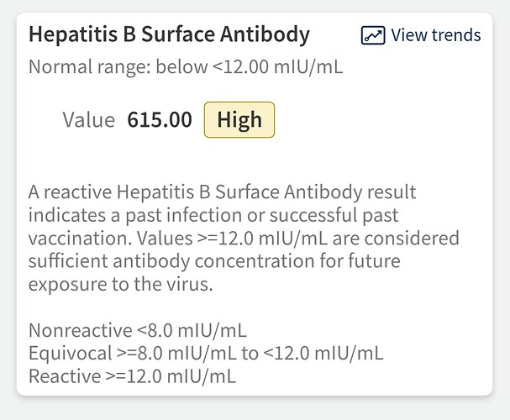Select the Value label

[x=89, y=119]
